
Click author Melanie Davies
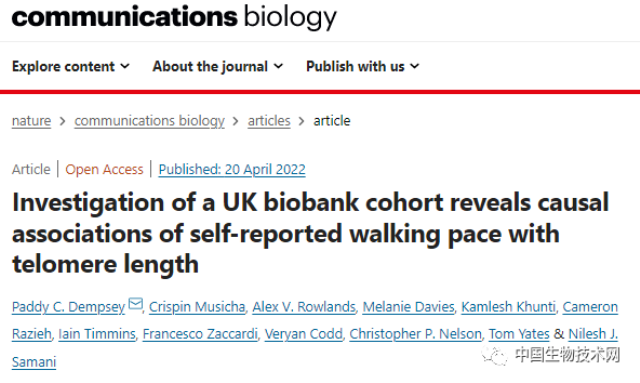(409, 307)
